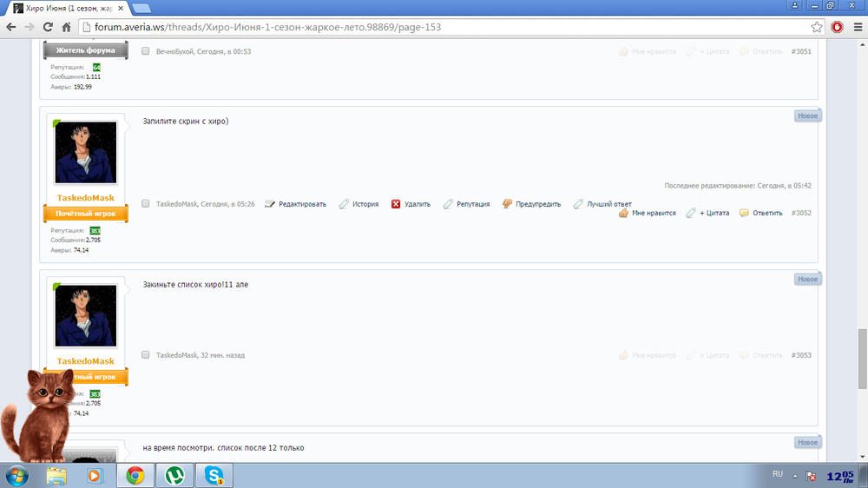Click the warn user icon on post #3052

tap(508, 204)
